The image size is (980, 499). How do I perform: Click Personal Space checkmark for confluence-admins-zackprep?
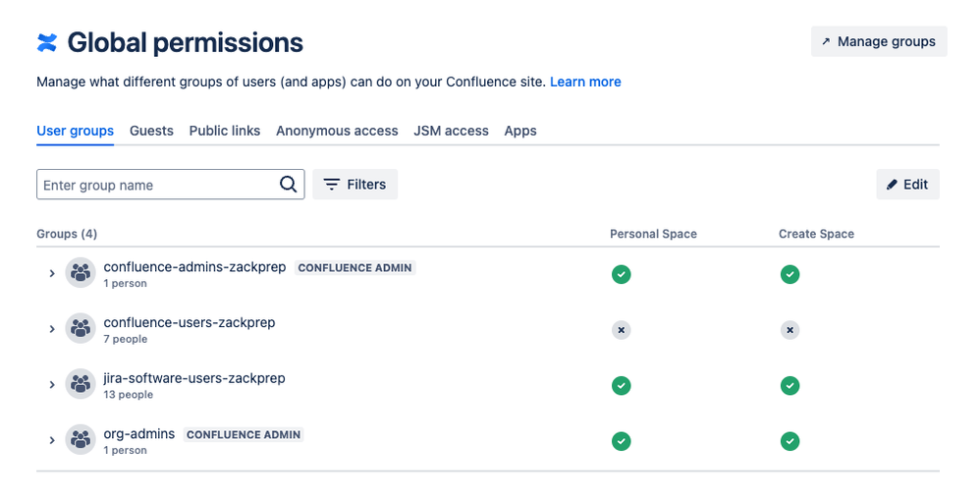[622, 274]
